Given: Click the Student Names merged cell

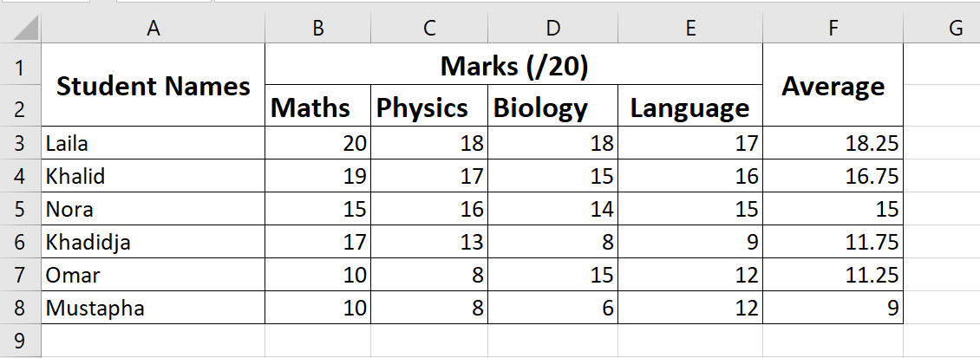Looking at the screenshot, I should pos(153,86).
